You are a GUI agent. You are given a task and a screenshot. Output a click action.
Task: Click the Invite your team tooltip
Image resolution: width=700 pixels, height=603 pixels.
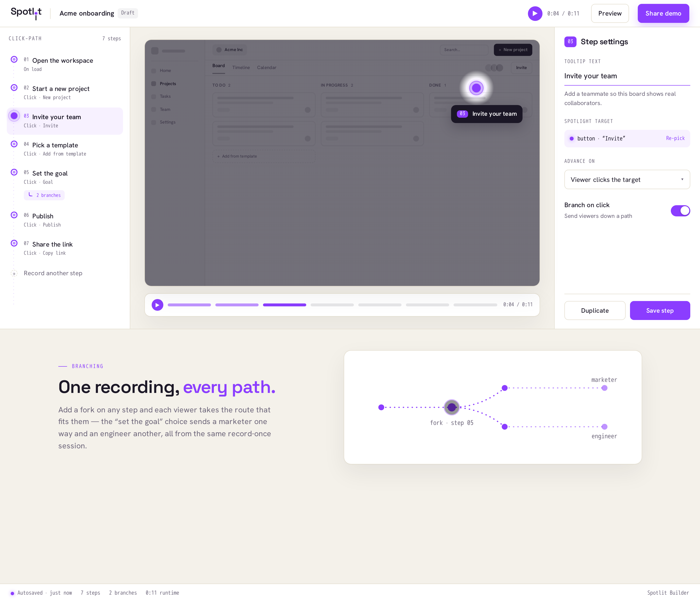coord(487,114)
